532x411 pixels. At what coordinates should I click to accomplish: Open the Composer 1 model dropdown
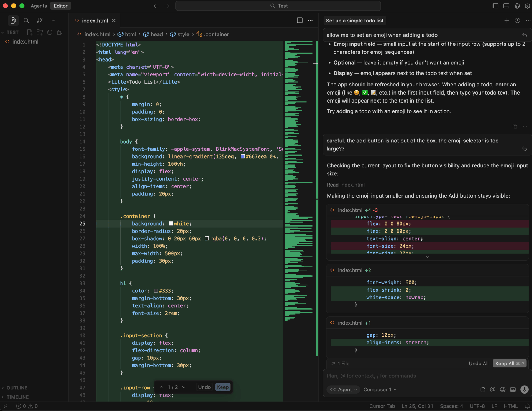click(380, 389)
